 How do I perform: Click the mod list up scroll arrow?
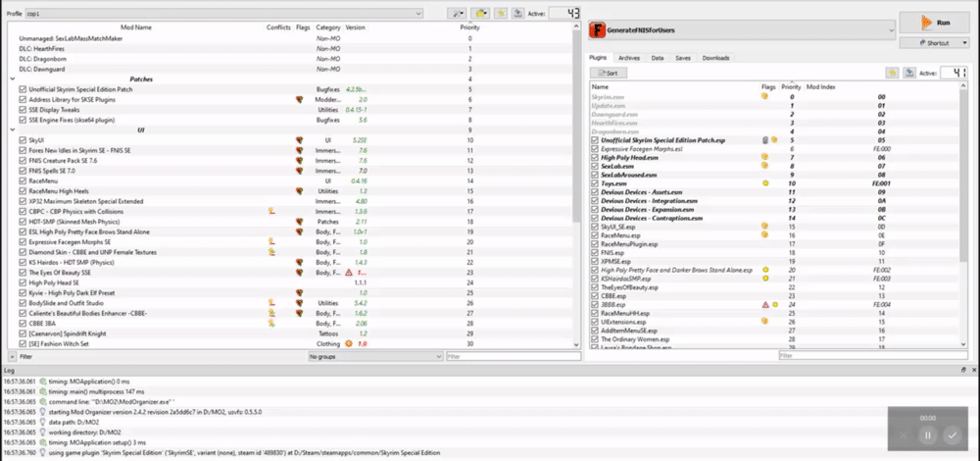click(576, 26)
